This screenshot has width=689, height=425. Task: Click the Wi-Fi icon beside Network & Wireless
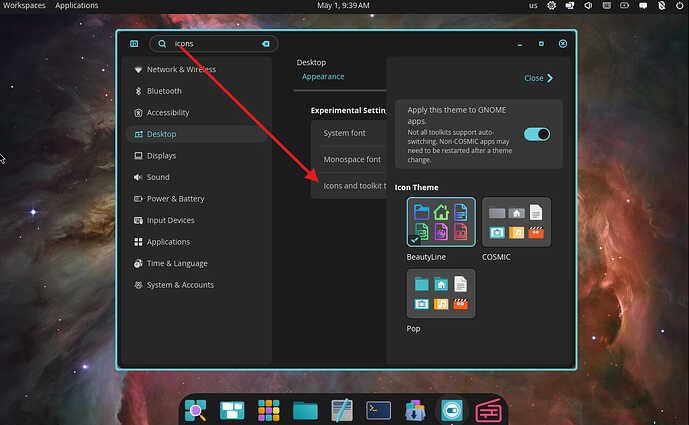coord(138,69)
